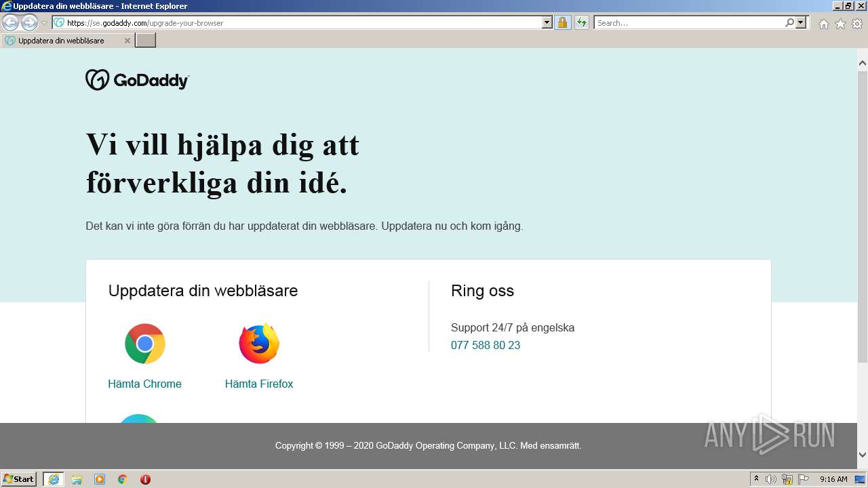The width and height of the screenshot is (868, 488).
Task: Click the partially visible Edge browser icon
Action: click(138, 418)
